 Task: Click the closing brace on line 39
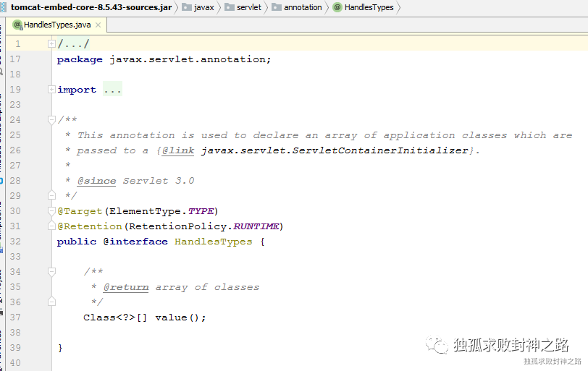click(x=60, y=348)
